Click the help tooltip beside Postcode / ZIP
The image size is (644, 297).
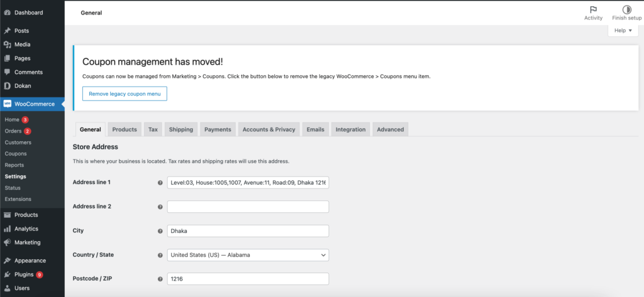coord(160,279)
